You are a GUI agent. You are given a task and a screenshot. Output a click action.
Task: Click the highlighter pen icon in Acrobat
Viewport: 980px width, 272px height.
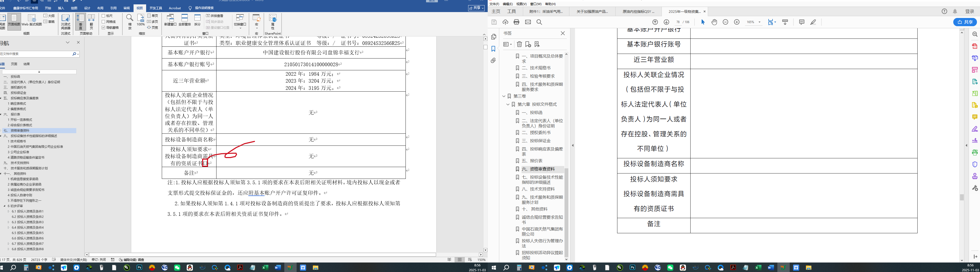pyautogui.click(x=813, y=22)
